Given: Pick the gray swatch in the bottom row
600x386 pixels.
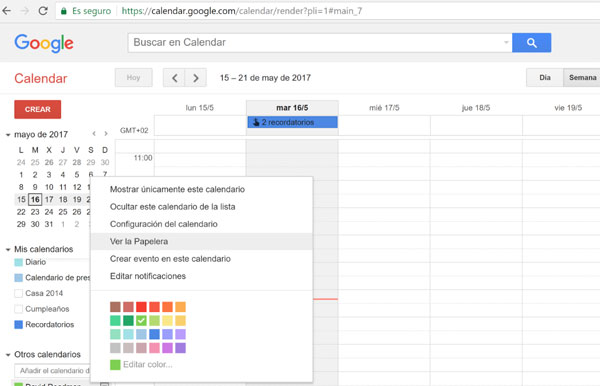Looking at the screenshot, I should [115, 348].
